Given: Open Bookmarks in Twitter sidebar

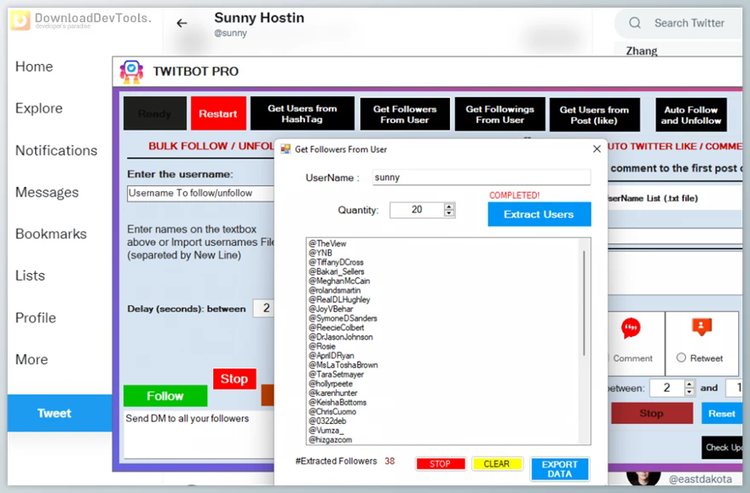Looking at the screenshot, I should 51,234.
